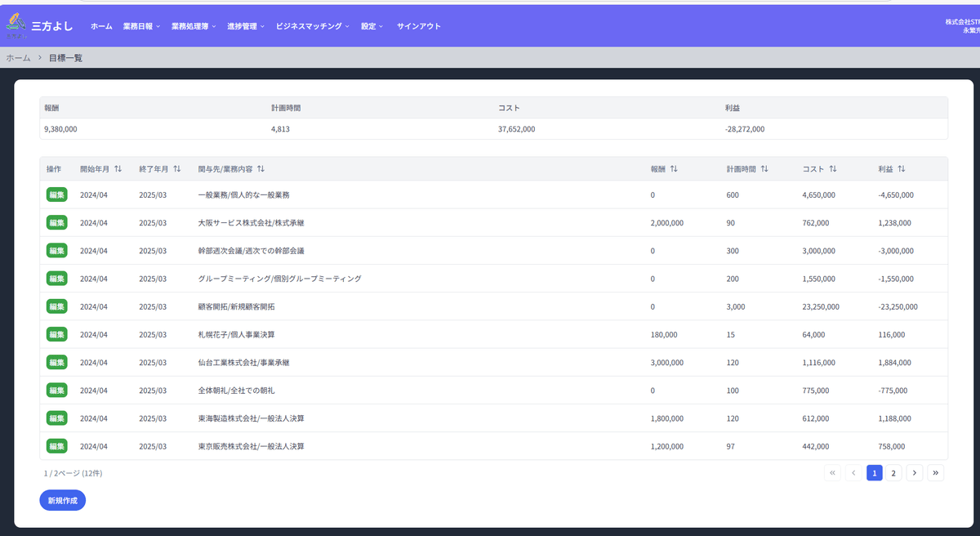Image resolution: width=980 pixels, height=536 pixels.
Task: Sort table by 計画時間 sort icon
Action: coord(764,169)
